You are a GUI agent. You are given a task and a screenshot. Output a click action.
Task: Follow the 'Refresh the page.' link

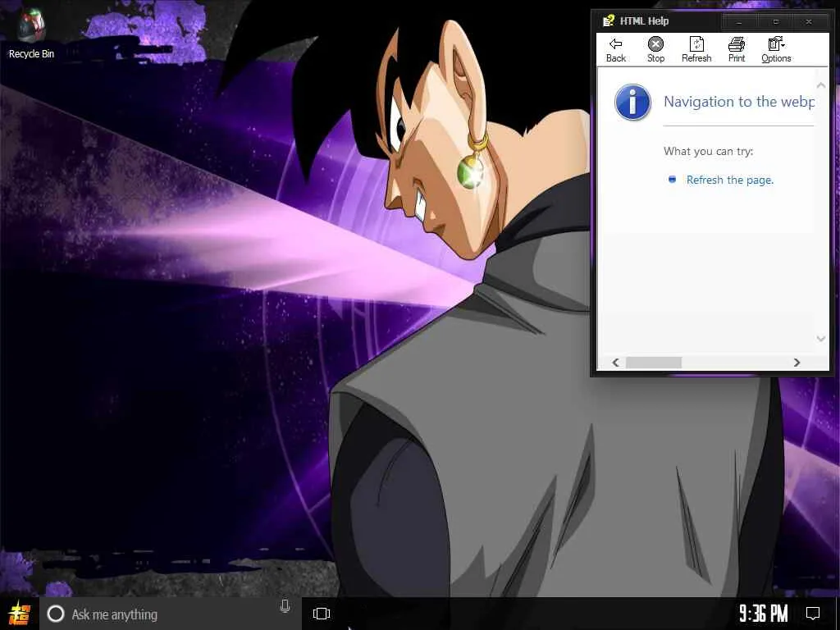point(729,180)
